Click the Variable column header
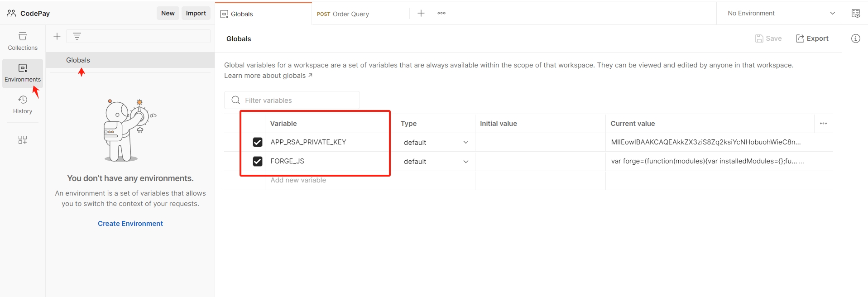The width and height of the screenshot is (868, 297). pyautogui.click(x=283, y=124)
